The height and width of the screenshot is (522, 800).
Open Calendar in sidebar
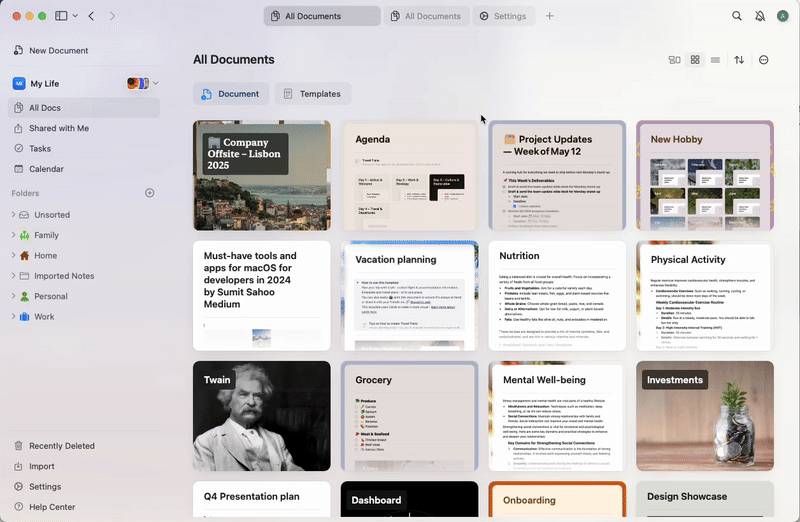click(x=84, y=169)
